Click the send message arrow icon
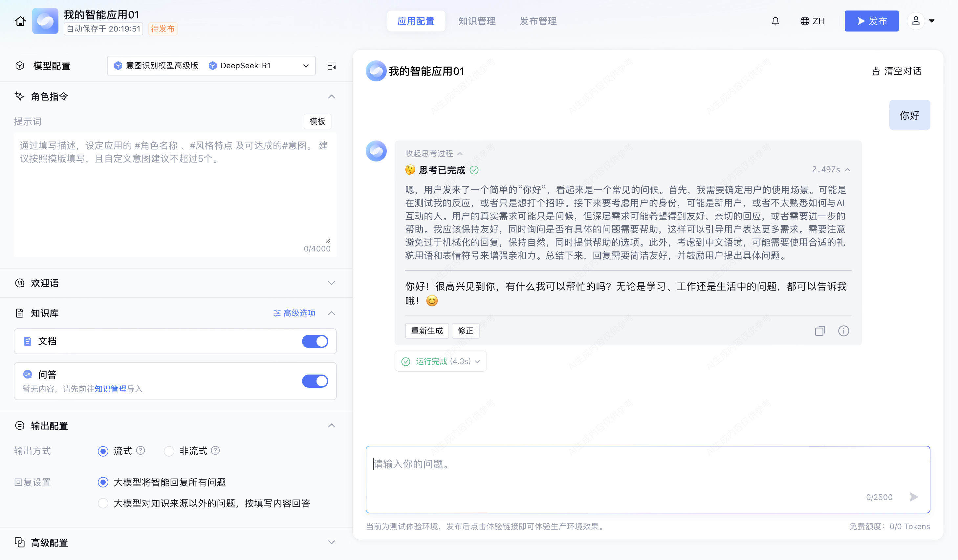The width and height of the screenshot is (958, 560). click(x=914, y=497)
